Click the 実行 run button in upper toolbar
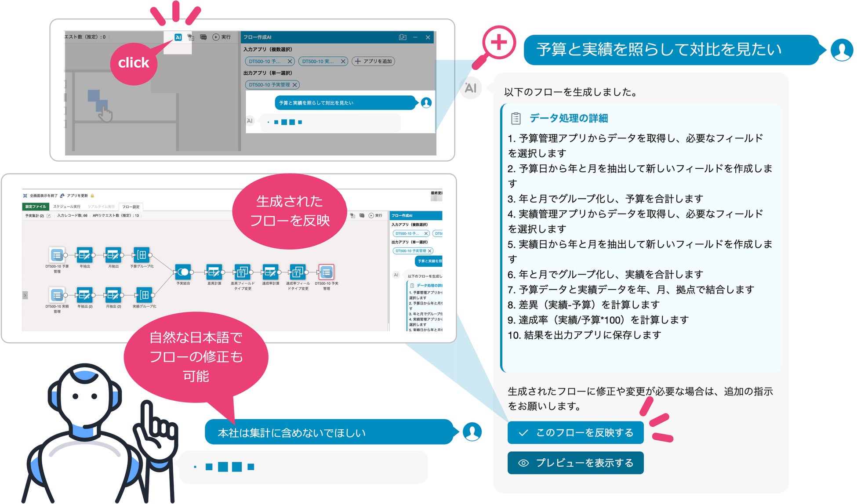This screenshot has height=504, width=857. (x=222, y=37)
